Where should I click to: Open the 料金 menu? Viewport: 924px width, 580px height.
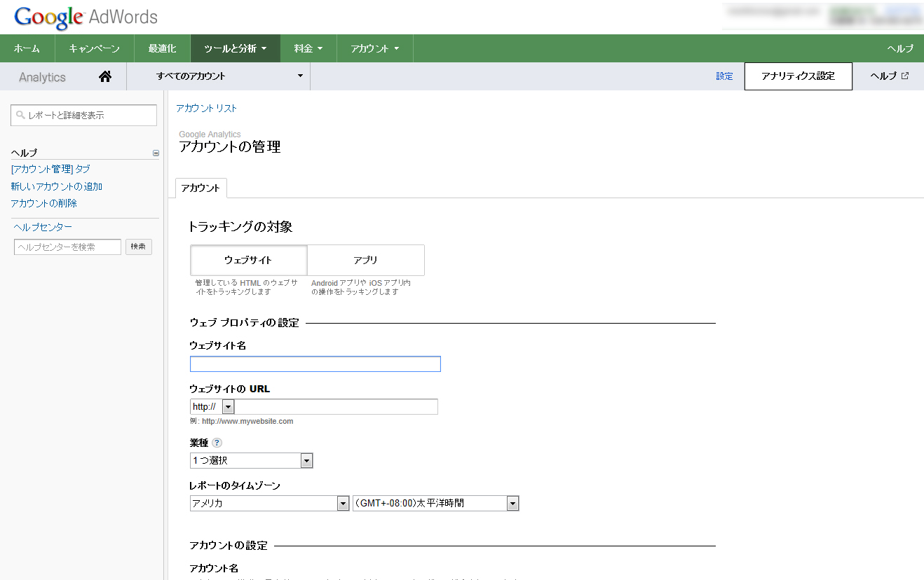pos(308,48)
